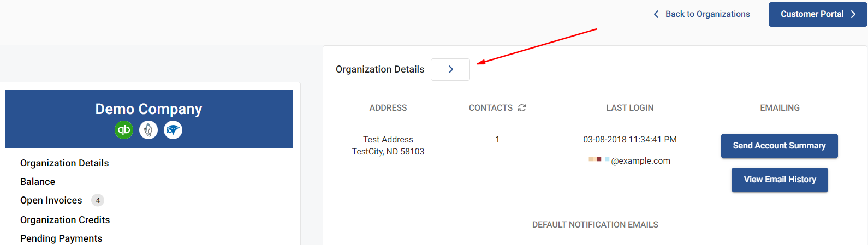Viewport: 868px width, 245px height.
Task: Open the Customer Portal
Action: [x=818, y=14]
